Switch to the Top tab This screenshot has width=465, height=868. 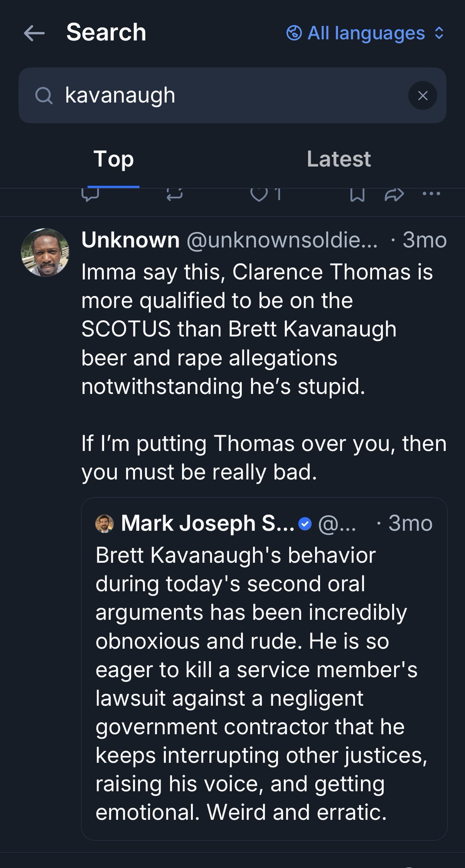(x=113, y=159)
